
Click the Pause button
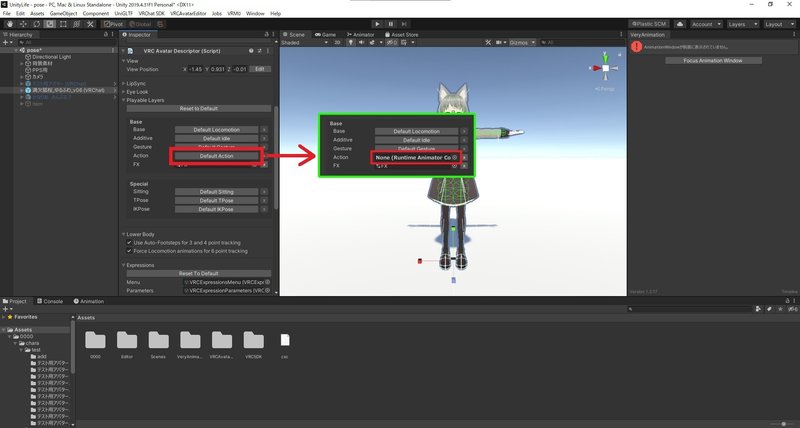391,24
